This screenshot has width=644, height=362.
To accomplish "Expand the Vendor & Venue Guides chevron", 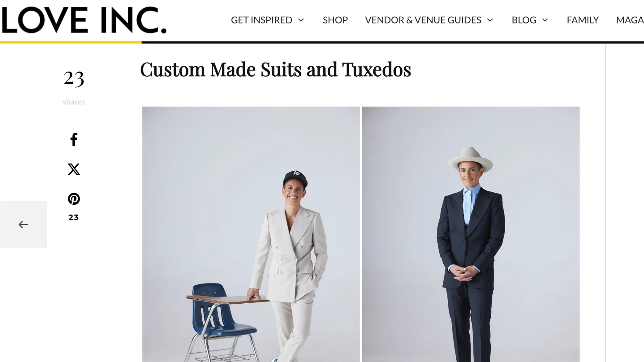I will [x=490, y=20].
